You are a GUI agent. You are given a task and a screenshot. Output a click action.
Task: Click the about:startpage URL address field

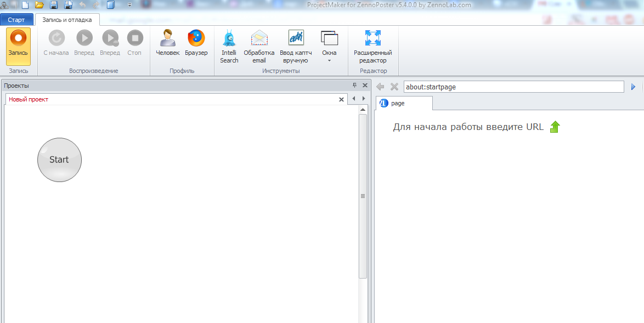click(514, 87)
